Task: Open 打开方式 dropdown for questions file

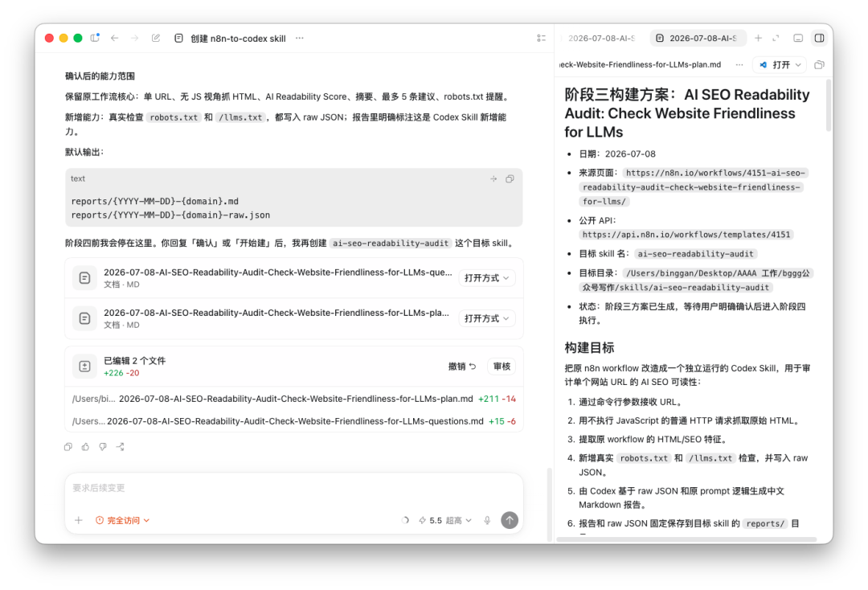Action: point(486,278)
